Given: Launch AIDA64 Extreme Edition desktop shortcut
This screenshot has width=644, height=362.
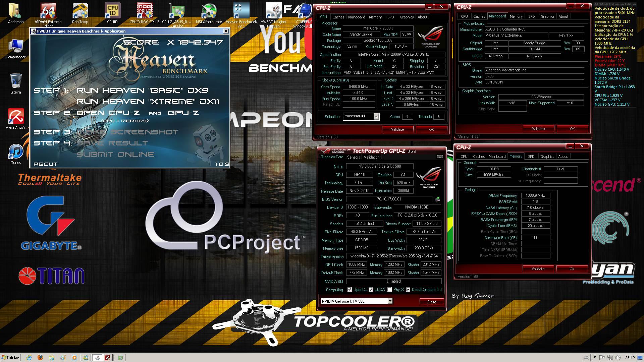Looking at the screenshot, I should [x=48, y=15].
